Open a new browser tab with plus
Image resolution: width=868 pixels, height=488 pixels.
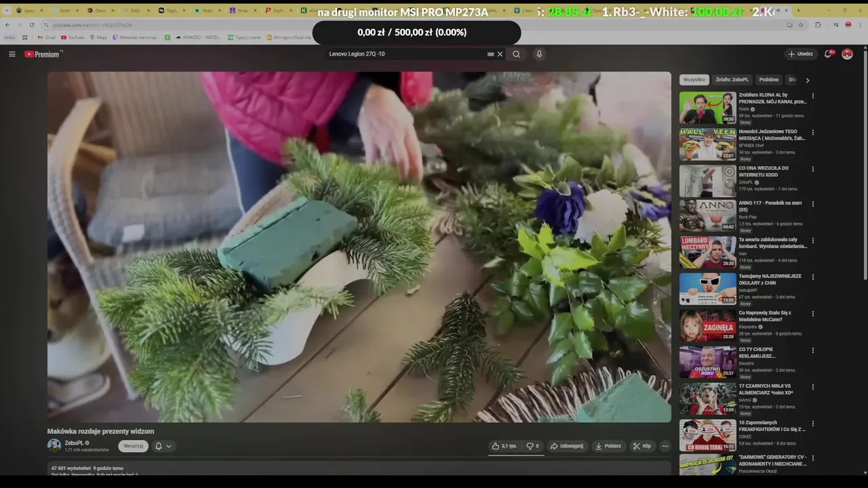coord(798,10)
